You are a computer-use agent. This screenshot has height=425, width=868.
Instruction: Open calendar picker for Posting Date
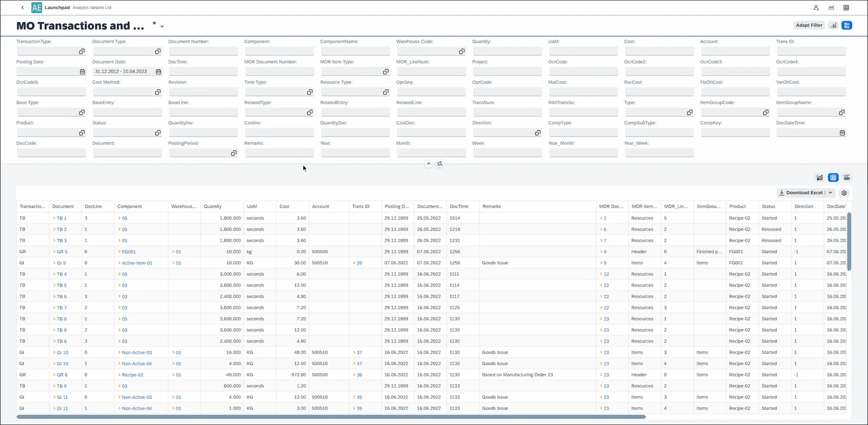82,72
